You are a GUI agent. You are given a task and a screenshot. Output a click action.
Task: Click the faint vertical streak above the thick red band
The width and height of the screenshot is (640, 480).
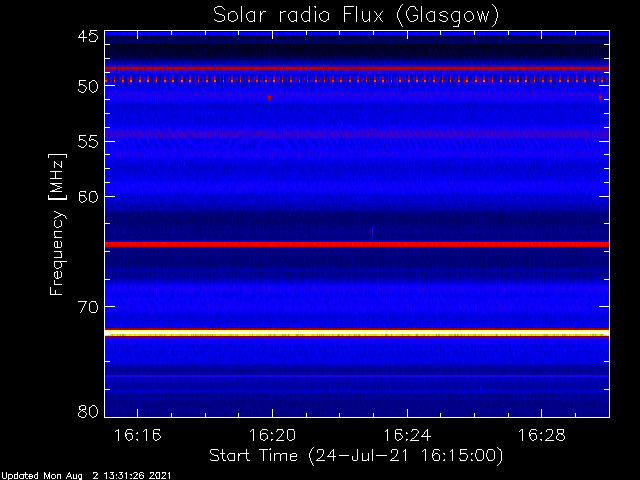[372, 233]
